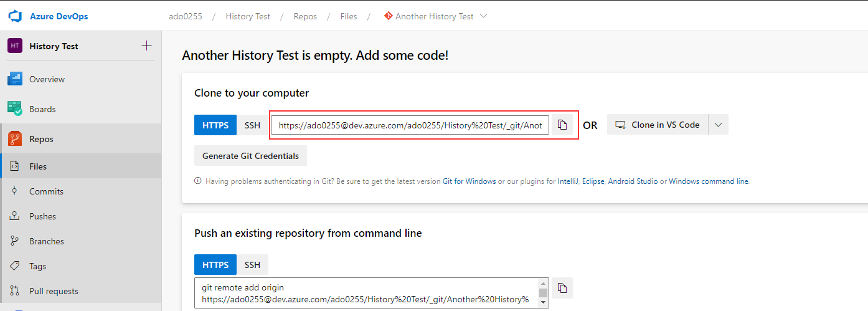Open Repos from the sidebar
868x311 pixels.
pos(81,139)
